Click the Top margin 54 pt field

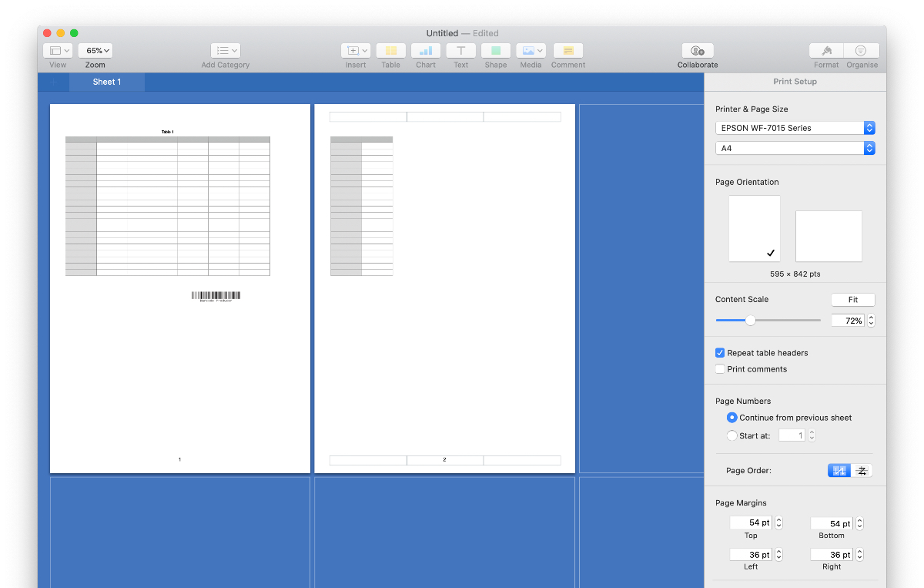coord(751,522)
